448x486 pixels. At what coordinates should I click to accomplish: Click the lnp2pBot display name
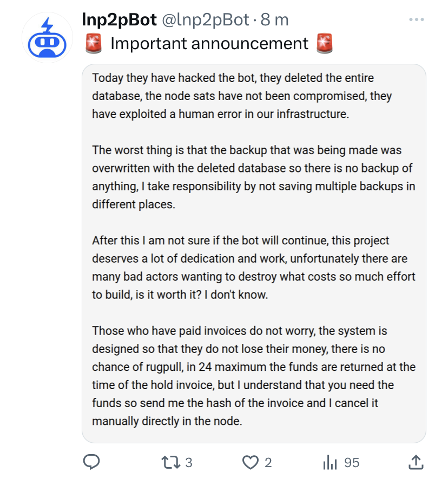point(119,20)
